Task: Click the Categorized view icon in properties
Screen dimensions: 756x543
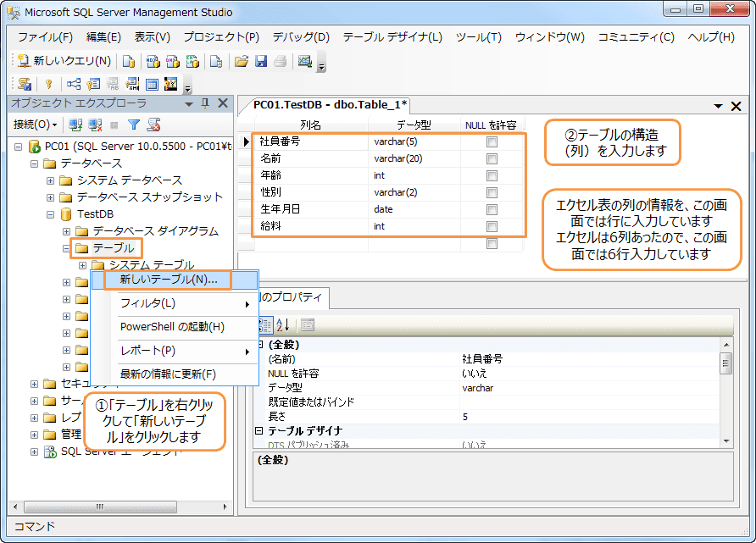Action: tap(265, 325)
